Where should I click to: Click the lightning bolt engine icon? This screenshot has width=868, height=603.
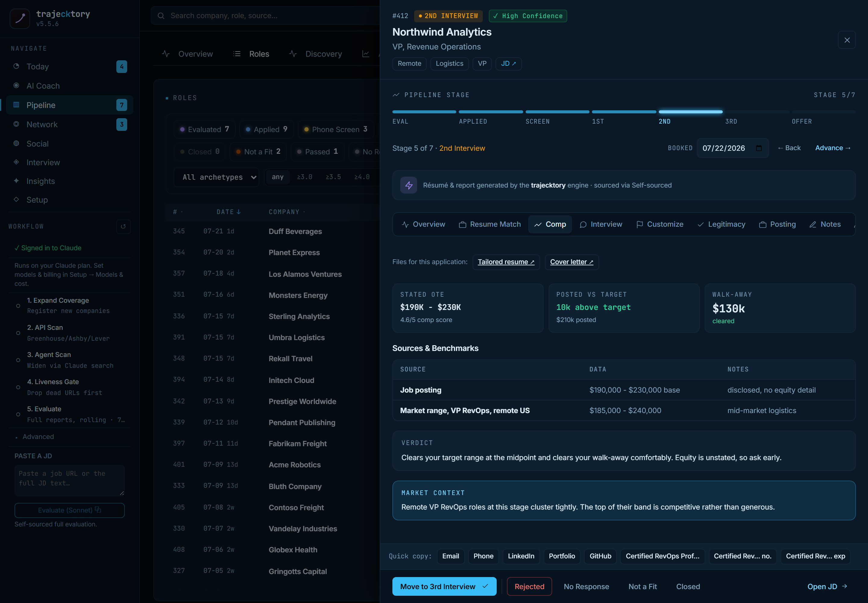[x=409, y=185]
